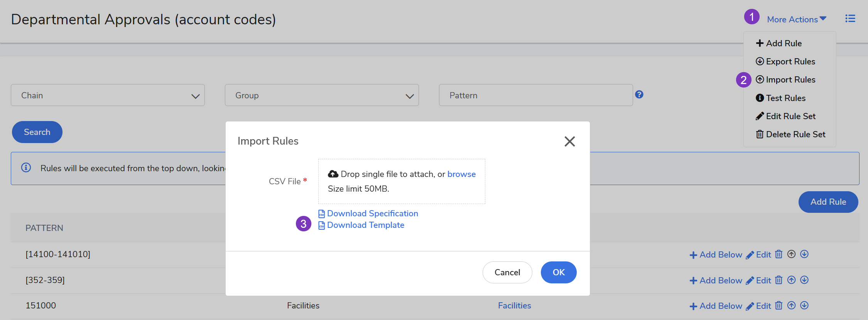Close the Import Rules dialog
Screen dimensions: 868x320
[569, 141]
